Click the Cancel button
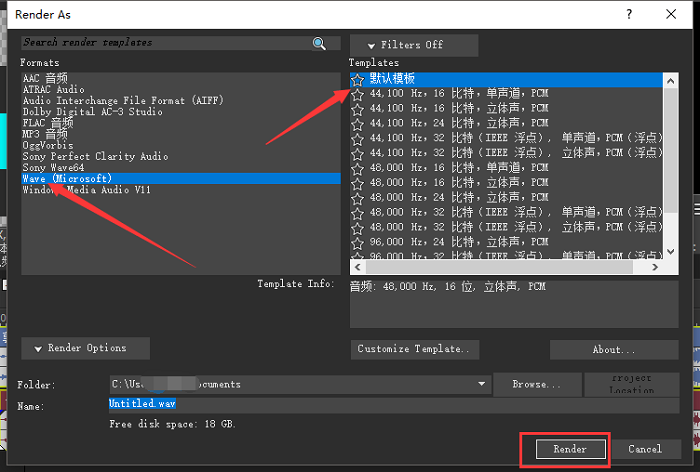700x472 pixels. point(645,449)
